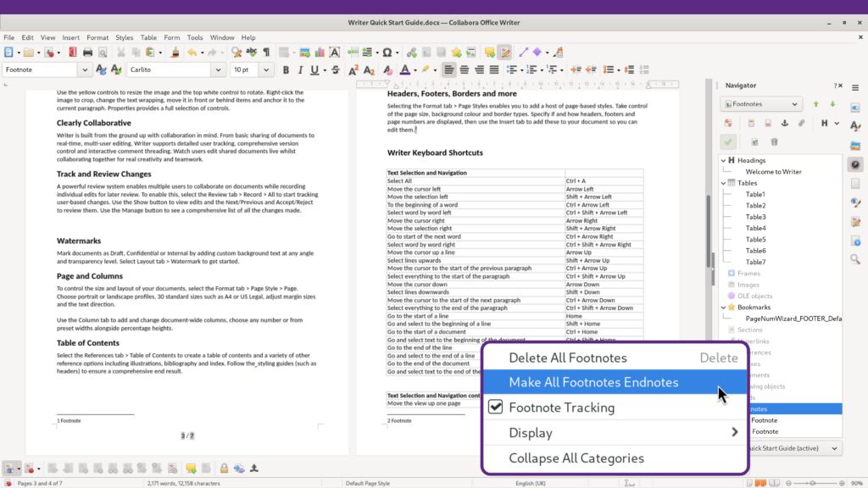
Task: Click the Insert Bookmark star icon
Action: coord(456,53)
